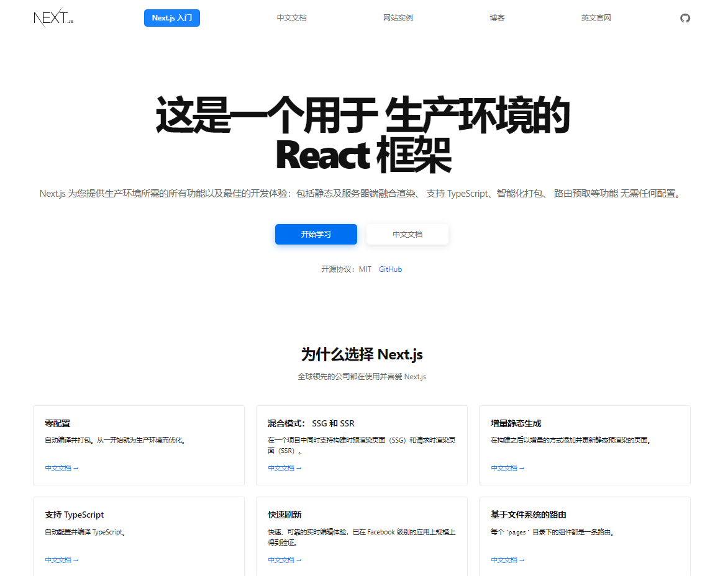Open 中文文档 link in the 零配置 card
Image resolution: width=728 pixels, height=576 pixels.
61,469
